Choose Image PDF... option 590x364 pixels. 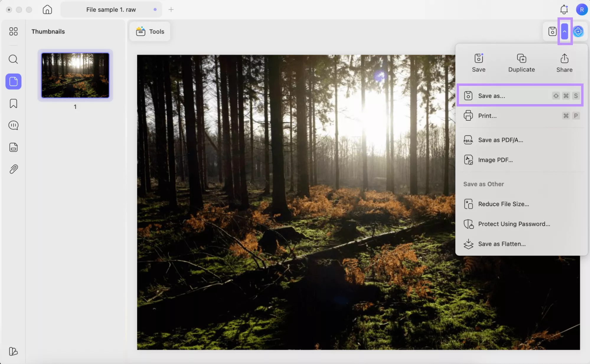click(522, 160)
